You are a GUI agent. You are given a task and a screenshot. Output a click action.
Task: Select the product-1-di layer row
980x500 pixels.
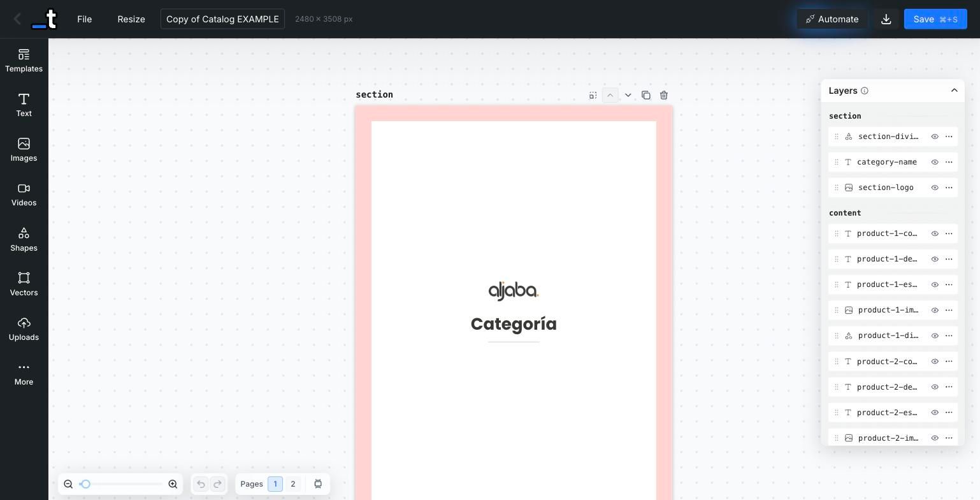893,335
